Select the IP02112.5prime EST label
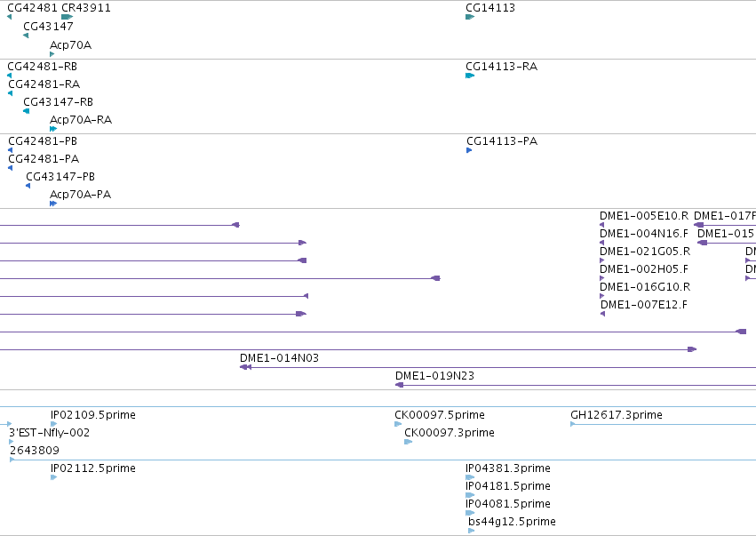This screenshot has height=536, width=756. 93,468
